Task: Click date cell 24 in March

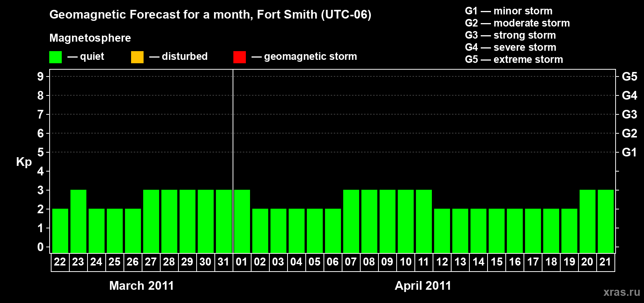Action: point(96,262)
